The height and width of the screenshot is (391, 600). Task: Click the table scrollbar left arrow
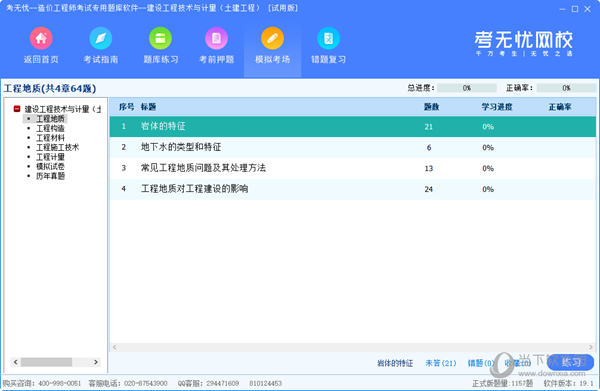(x=114, y=347)
